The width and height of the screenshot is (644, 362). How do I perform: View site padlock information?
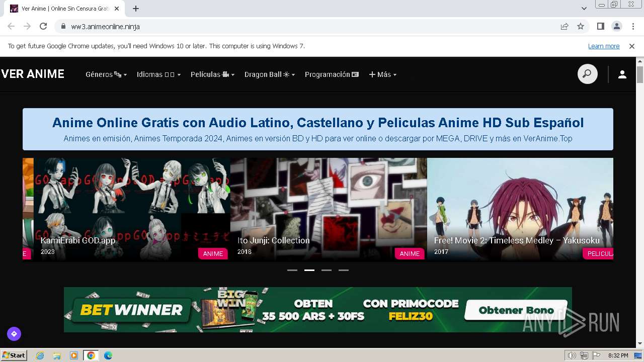[x=63, y=26]
